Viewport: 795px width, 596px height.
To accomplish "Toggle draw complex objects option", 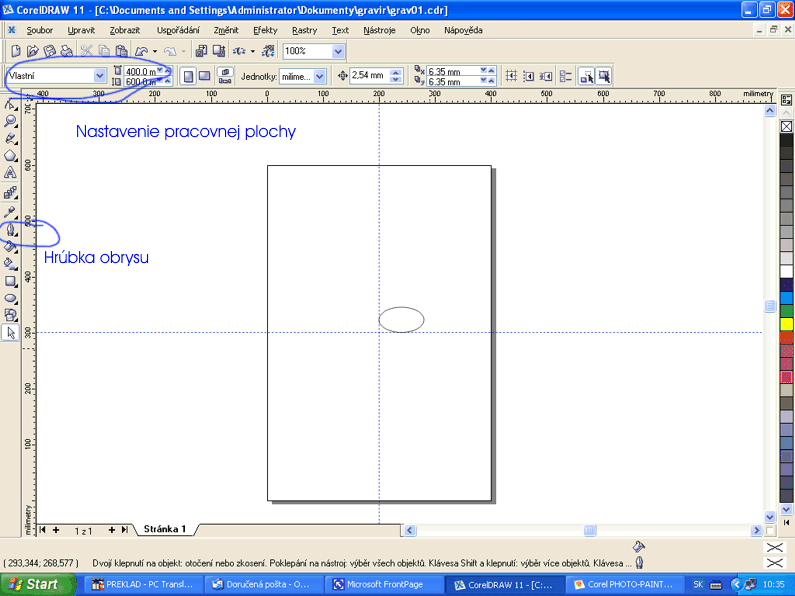I will [587, 77].
